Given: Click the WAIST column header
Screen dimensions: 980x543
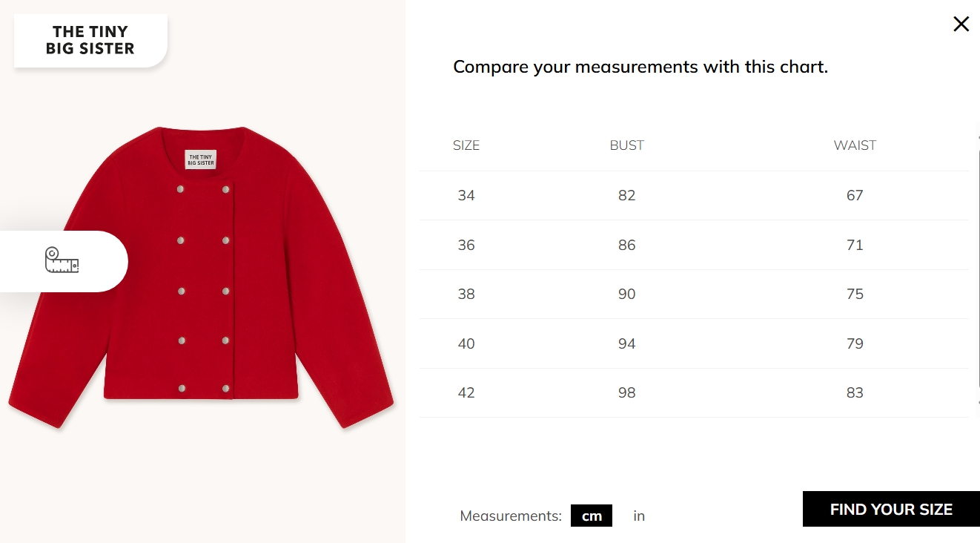Looking at the screenshot, I should (x=855, y=145).
